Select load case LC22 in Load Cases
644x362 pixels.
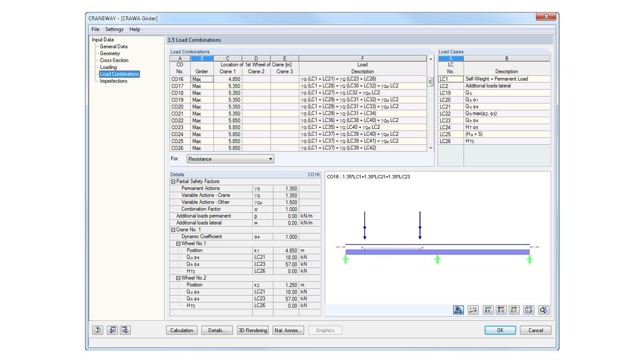click(x=451, y=114)
